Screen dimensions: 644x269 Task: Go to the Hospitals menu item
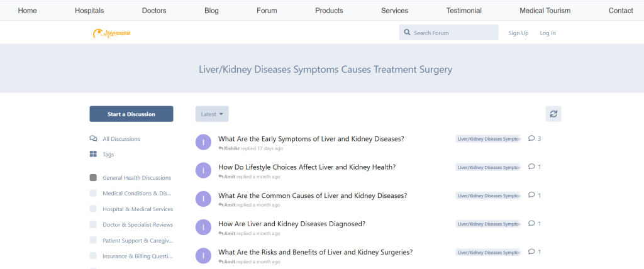click(x=89, y=11)
